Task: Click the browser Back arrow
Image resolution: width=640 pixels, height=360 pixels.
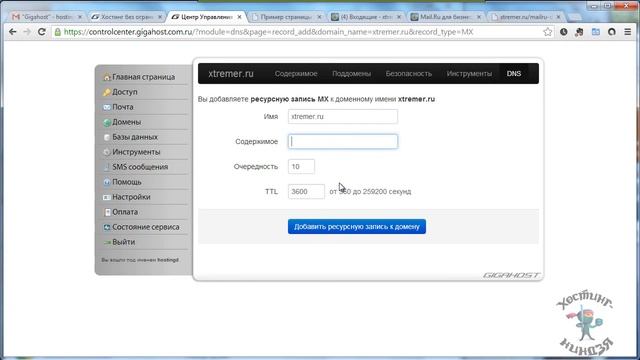Action: point(13,32)
